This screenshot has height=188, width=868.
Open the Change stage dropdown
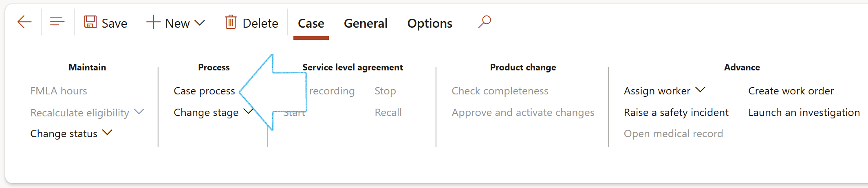(x=248, y=111)
